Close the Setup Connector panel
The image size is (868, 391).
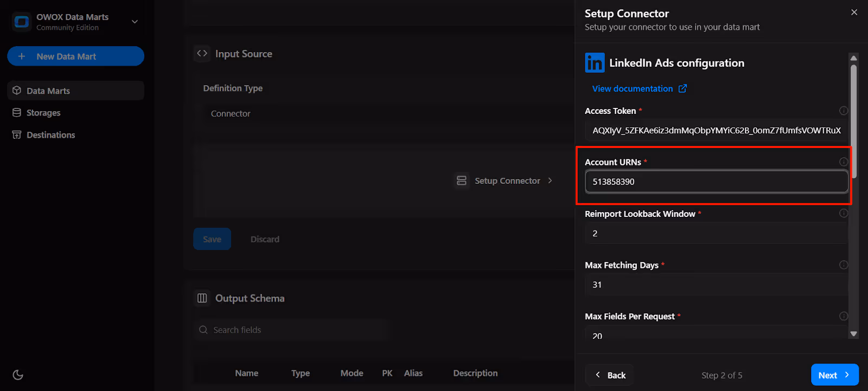(854, 12)
